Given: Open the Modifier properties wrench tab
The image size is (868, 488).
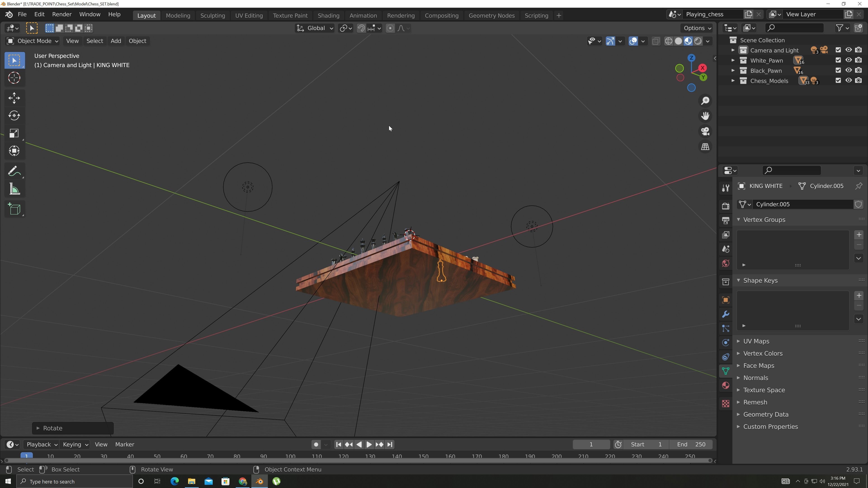Looking at the screenshot, I should click(x=725, y=314).
